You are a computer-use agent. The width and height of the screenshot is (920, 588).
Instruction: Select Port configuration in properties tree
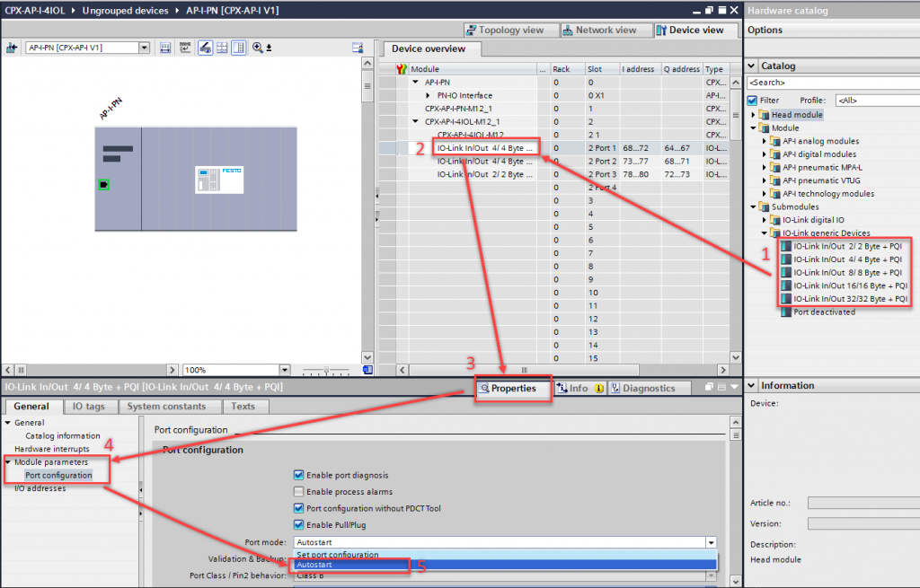[58, 476]
